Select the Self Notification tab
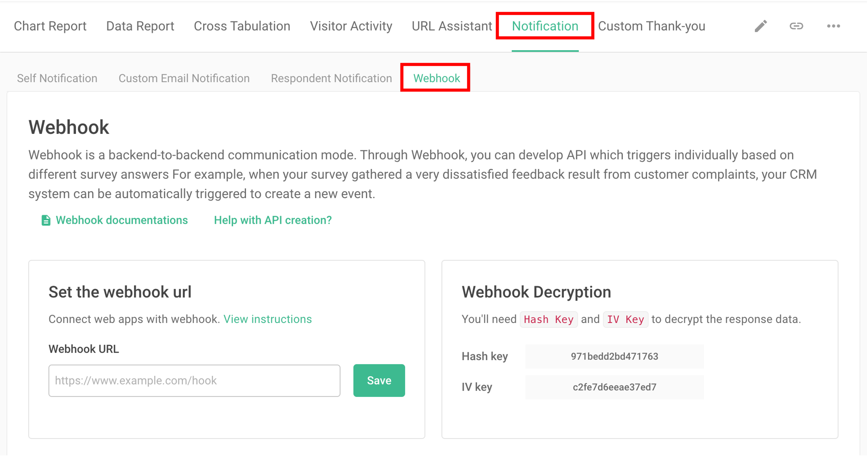Screen dimensions: 868x456 tap(57, 78)
